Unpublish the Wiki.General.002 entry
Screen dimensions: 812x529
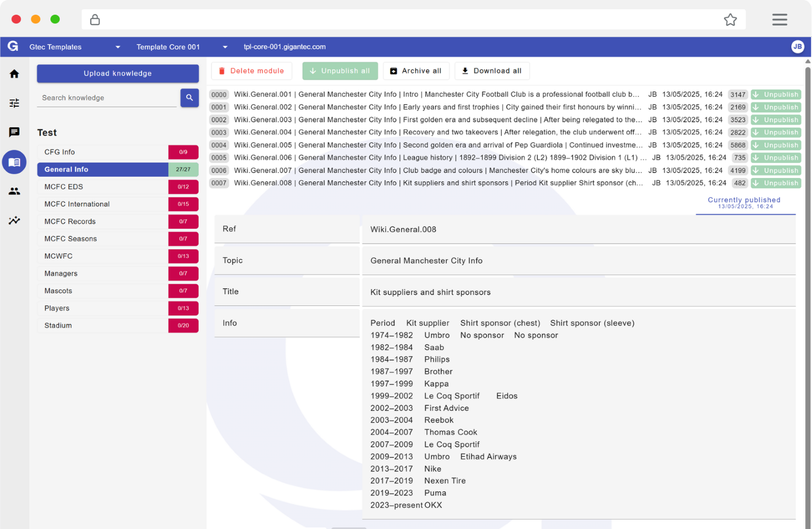776,107
